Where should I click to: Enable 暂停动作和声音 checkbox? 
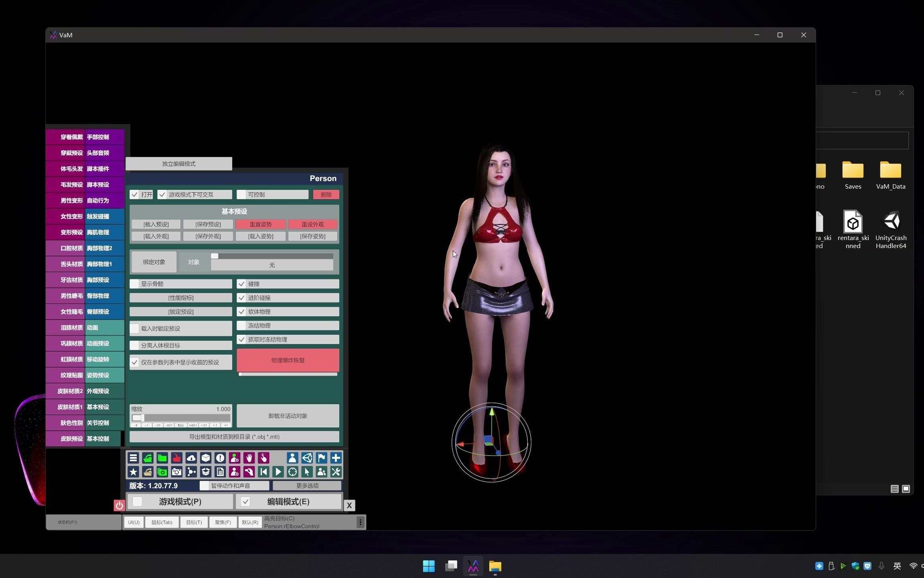(x=205, y=486)
